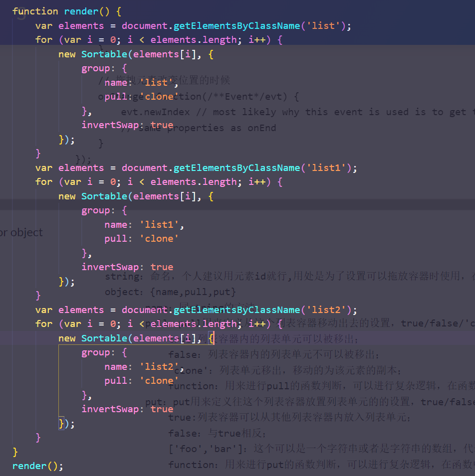Click the final closing brace of function render

(x=15, y=452)
